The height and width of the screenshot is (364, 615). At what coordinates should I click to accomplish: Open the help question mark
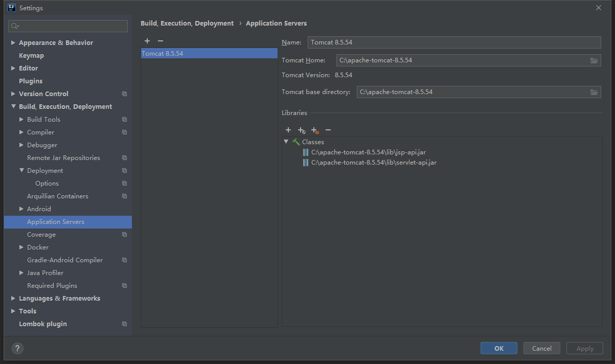17,348
